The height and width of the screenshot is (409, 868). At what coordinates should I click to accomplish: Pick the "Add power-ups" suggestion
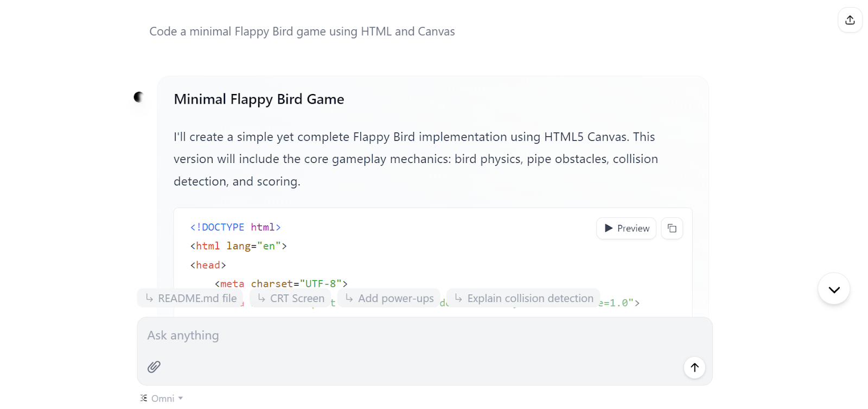point(389,298)
